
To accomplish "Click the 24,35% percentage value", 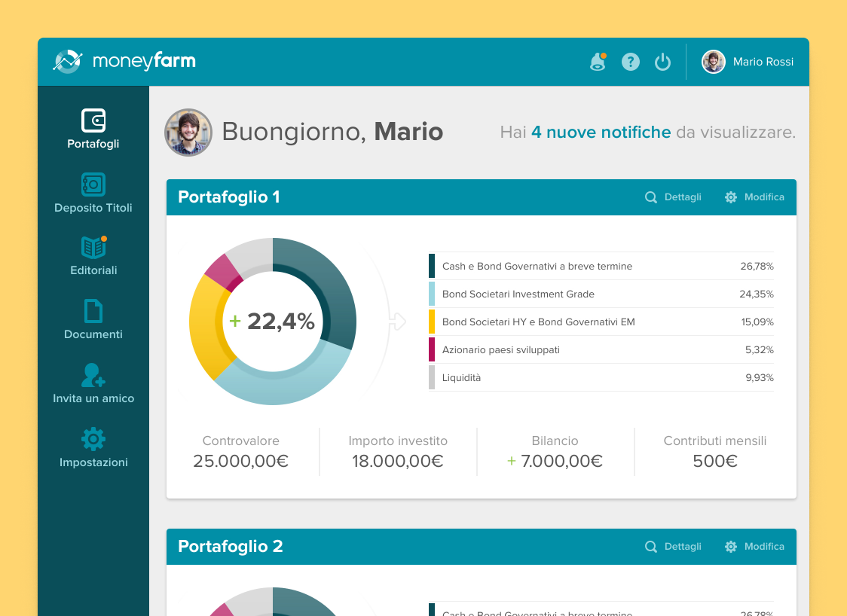I will click(757, 294).
